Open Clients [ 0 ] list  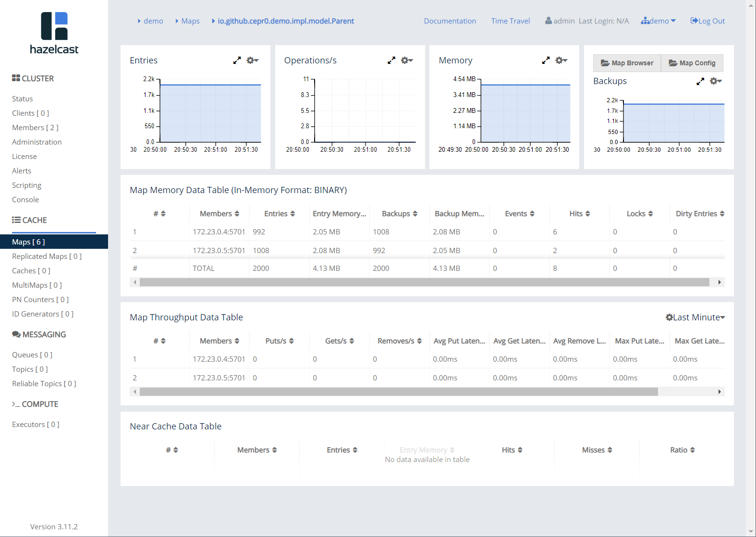31,113
